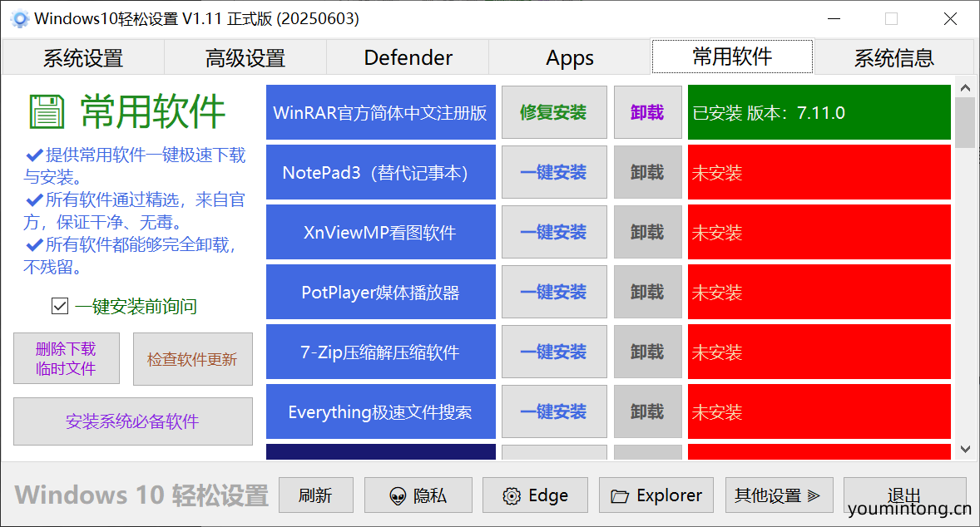
Task: Switch to the Apps tab
Action: click(569, 57)
